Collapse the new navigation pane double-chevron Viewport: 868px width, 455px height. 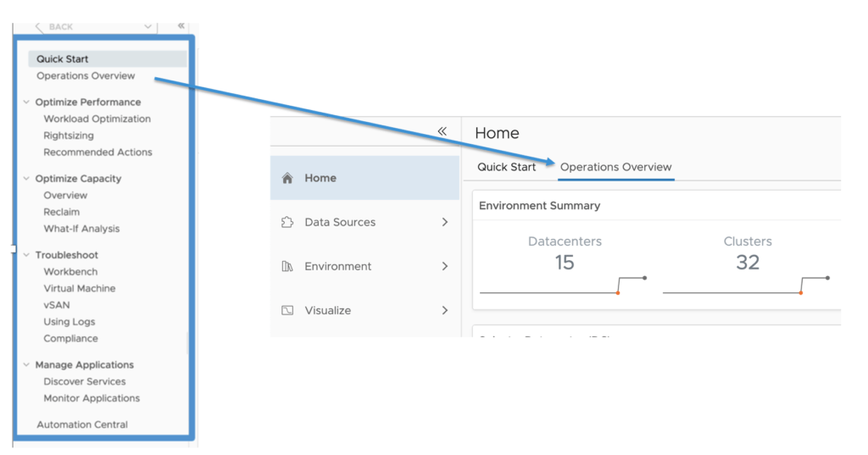pos(442,131)
